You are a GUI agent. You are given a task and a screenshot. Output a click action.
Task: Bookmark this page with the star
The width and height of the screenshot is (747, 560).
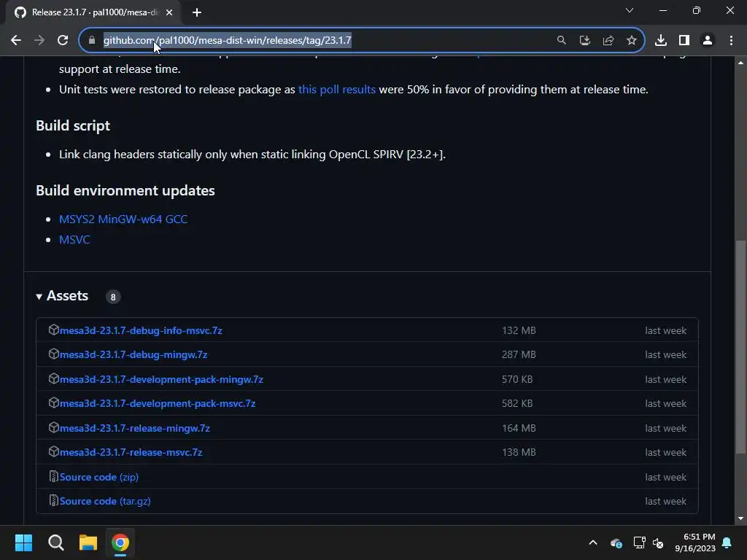click(632, 41)
